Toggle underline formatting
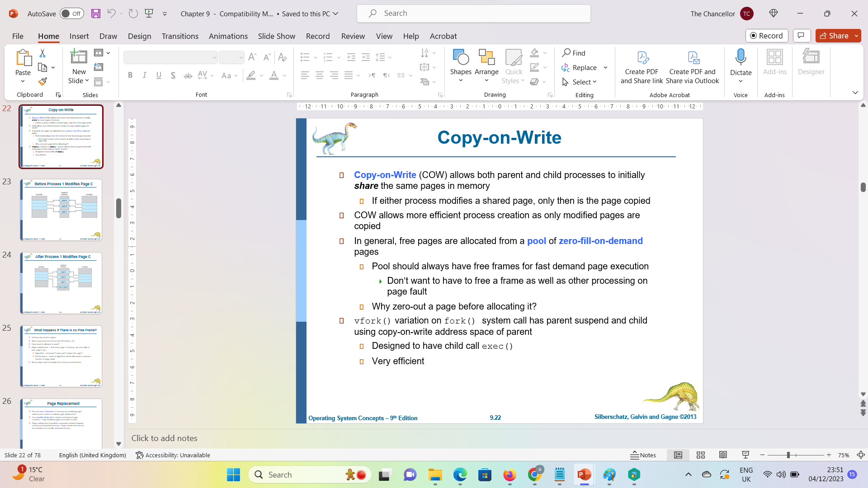This screenshot has height=488, width=868. point(158,75)
